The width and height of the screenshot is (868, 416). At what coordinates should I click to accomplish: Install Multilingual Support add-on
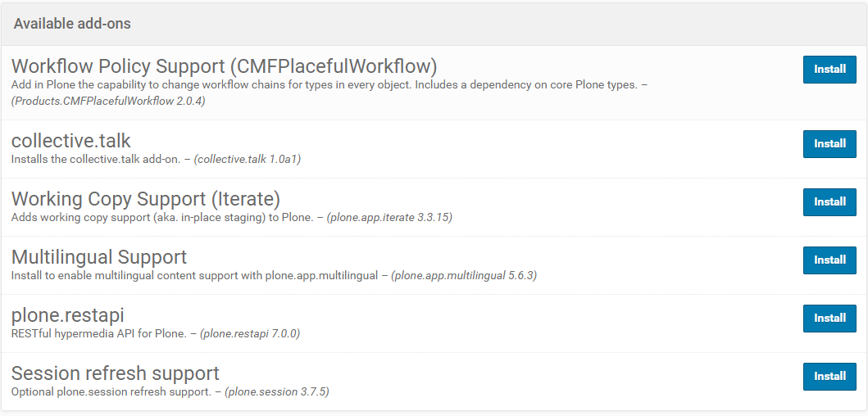pyautogui.click(x=829, y=260)
